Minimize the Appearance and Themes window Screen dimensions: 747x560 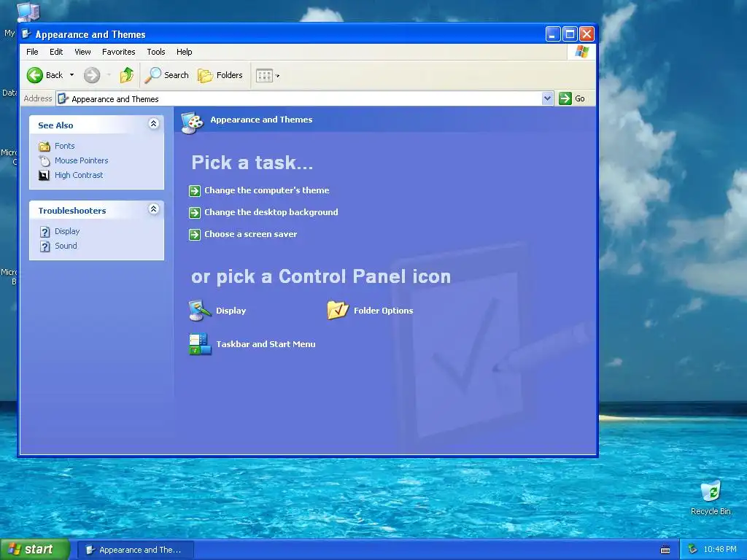point(553,34)
